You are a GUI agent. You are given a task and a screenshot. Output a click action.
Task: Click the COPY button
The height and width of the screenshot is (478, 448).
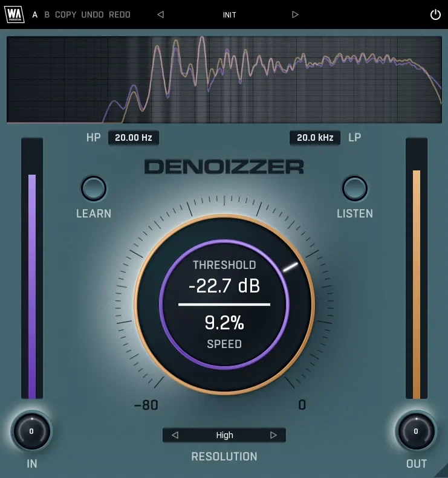pos(65,15)
